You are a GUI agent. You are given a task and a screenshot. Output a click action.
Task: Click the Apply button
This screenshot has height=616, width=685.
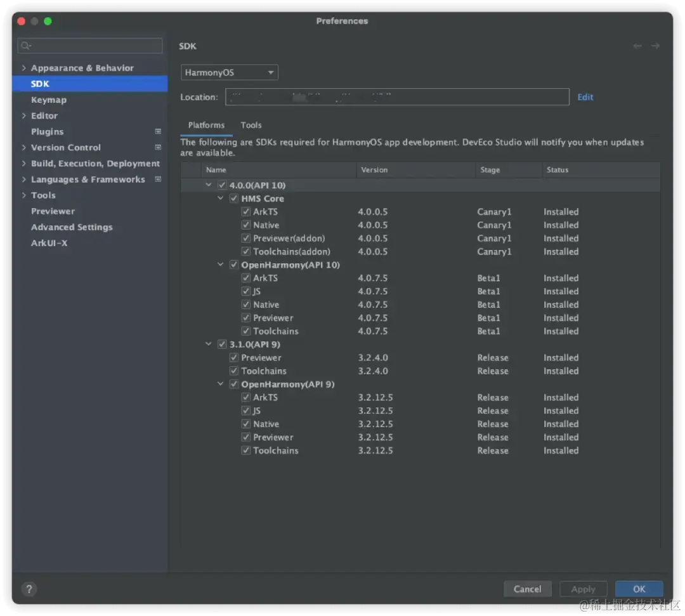pos(584,589)
